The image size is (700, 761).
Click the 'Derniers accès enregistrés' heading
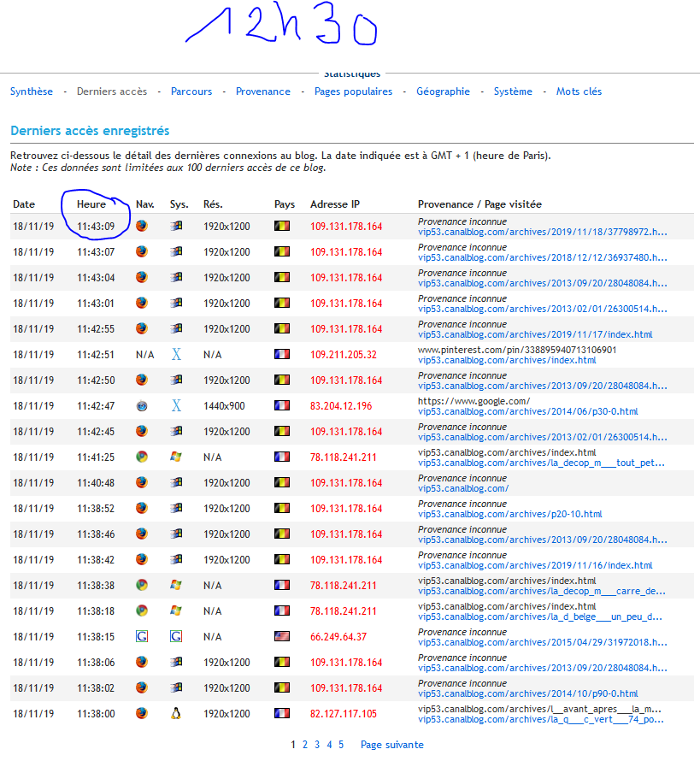tap(90, 131)
